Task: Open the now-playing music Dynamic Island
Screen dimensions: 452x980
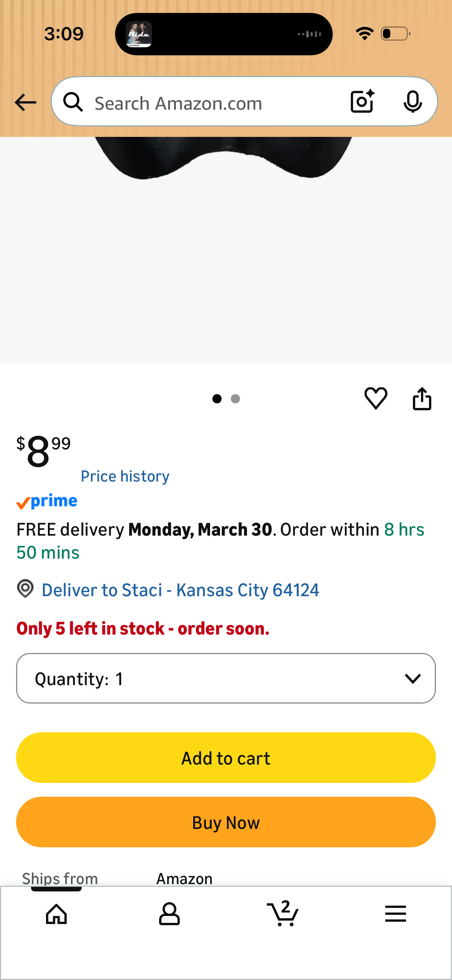Action: click(224, 34)
